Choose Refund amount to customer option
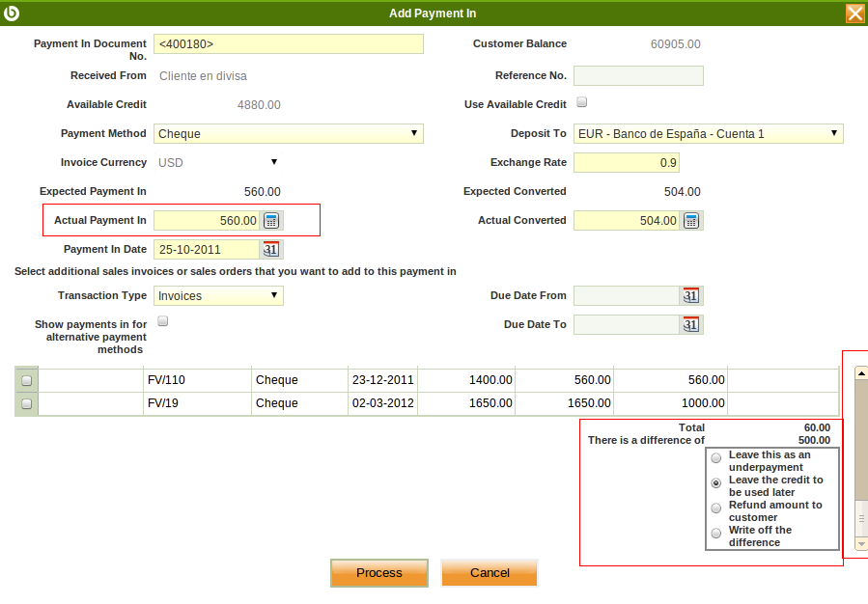This screenshot has width=868, height=604. pos(715,508)
